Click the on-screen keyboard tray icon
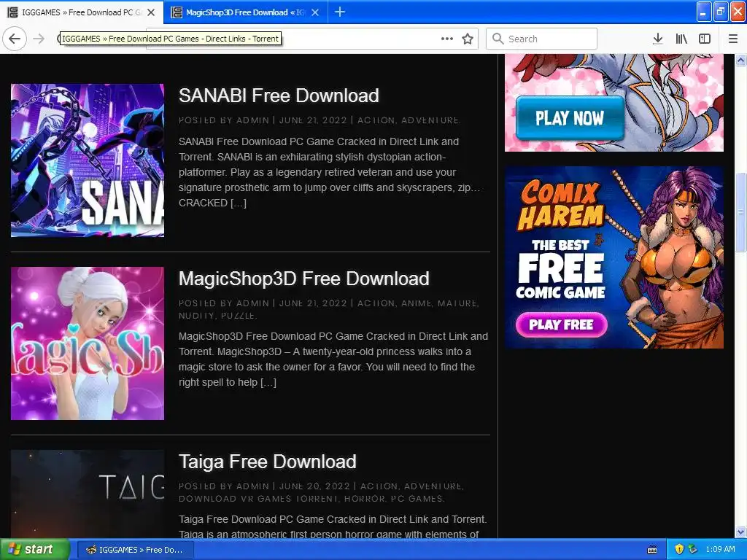 click(652, 550)
